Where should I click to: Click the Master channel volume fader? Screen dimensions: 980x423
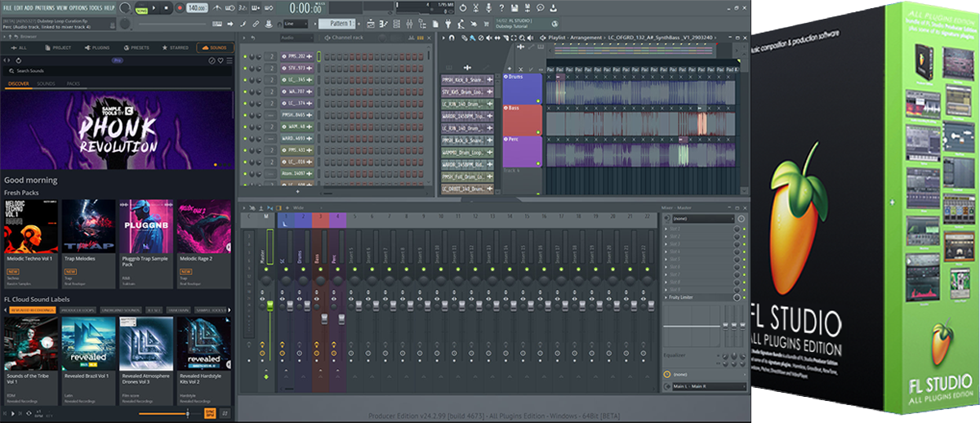[x=269, y=305]
